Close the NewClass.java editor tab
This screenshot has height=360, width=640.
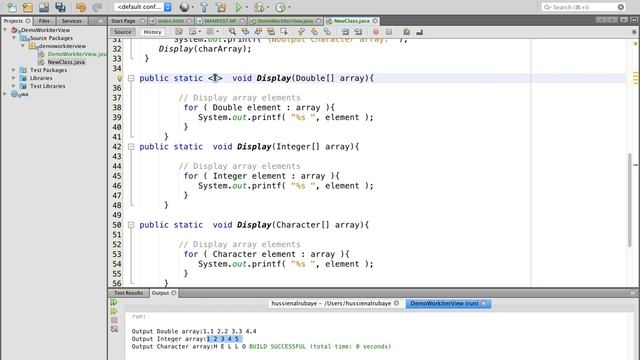coord(375,21)
